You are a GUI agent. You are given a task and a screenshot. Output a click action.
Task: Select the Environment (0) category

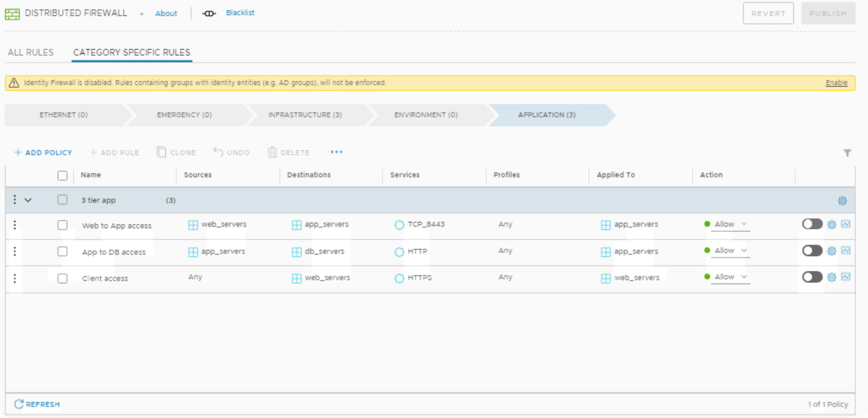(426, 115)
